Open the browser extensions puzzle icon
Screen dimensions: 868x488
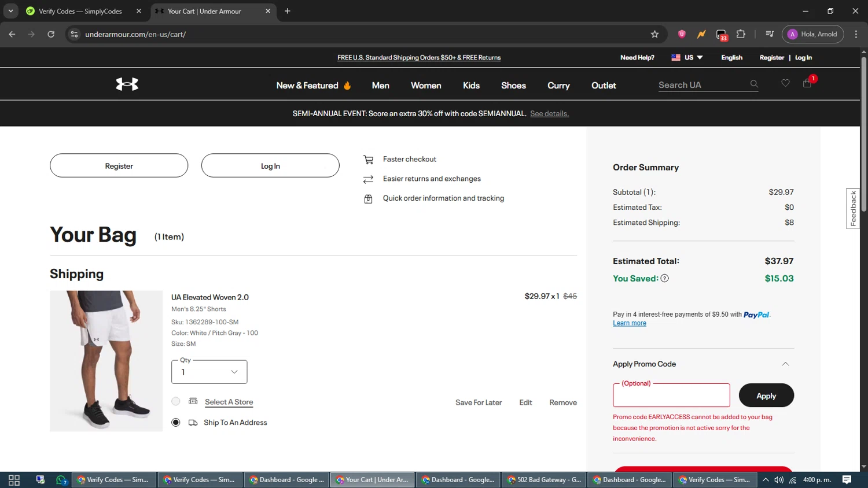pyautogui.click(x=741, y=34)
